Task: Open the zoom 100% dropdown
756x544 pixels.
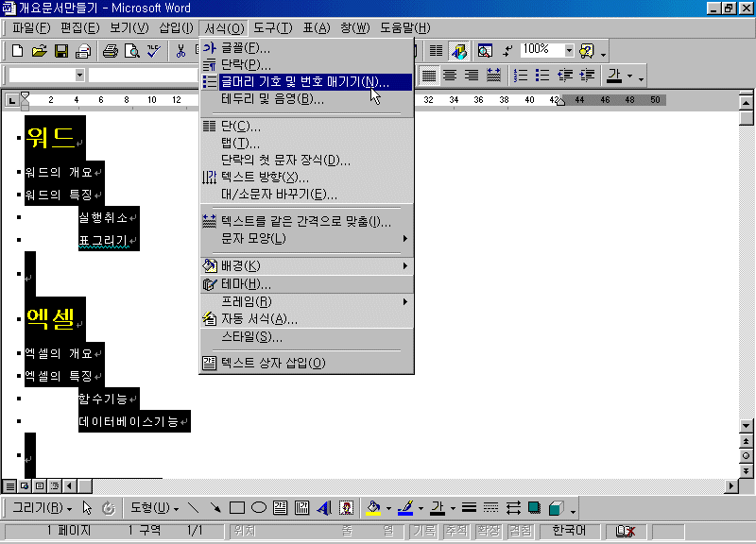Action: click(x=569, y=50)
